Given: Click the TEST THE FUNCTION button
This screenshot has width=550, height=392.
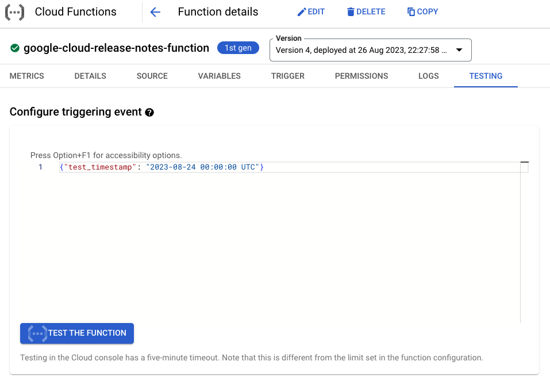Looking at the screenshot, I should (x=77, y=333).
